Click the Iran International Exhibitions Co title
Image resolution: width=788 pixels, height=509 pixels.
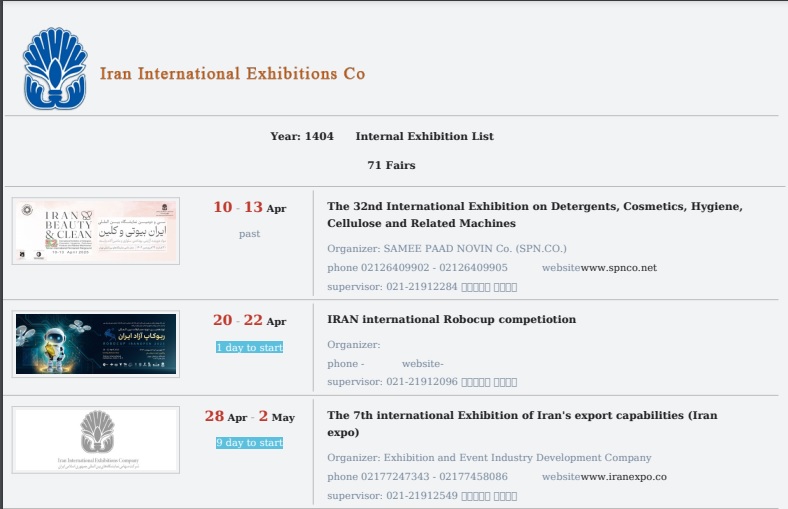coord(232,74)
